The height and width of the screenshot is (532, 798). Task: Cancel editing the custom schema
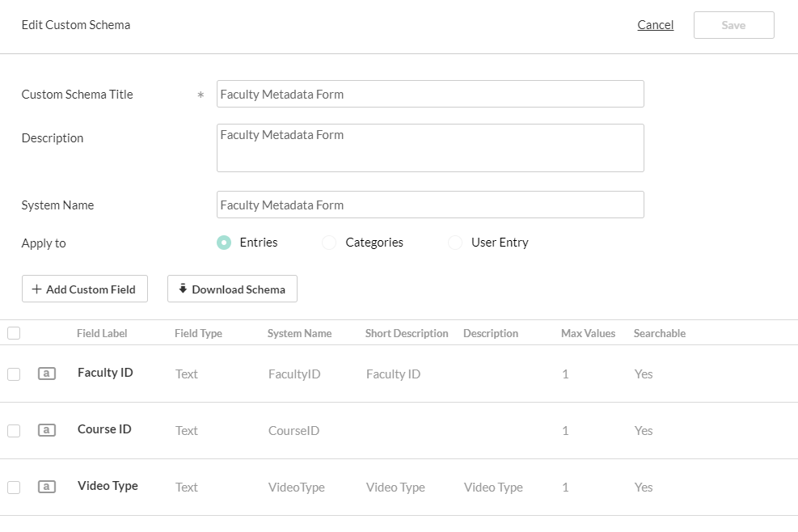point(655,25)
